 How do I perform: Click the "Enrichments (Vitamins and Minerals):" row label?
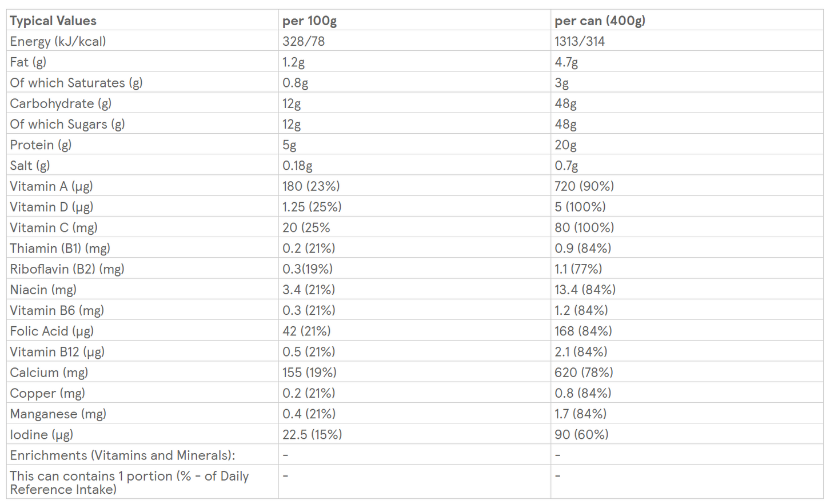coord(122,455)
